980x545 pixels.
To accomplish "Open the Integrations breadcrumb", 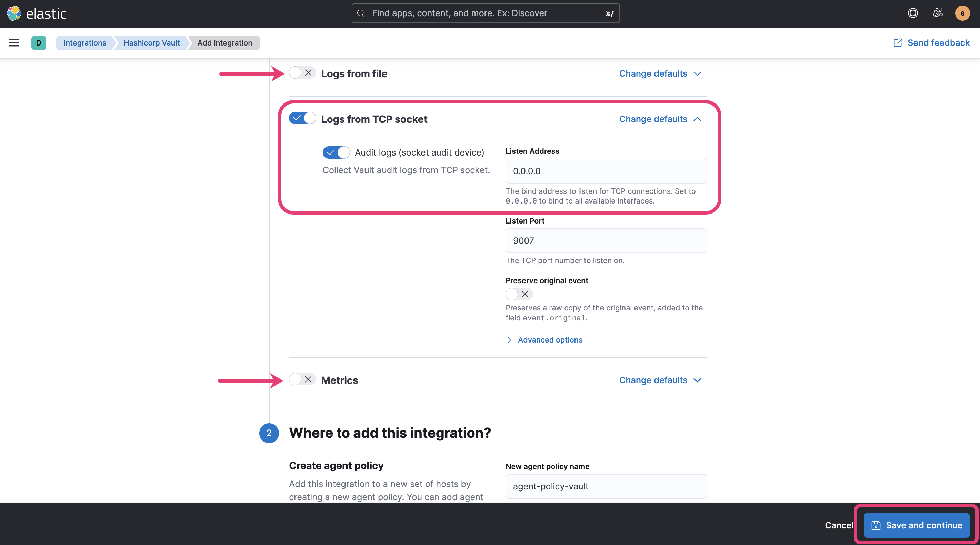I will click(x=84, y=43).
